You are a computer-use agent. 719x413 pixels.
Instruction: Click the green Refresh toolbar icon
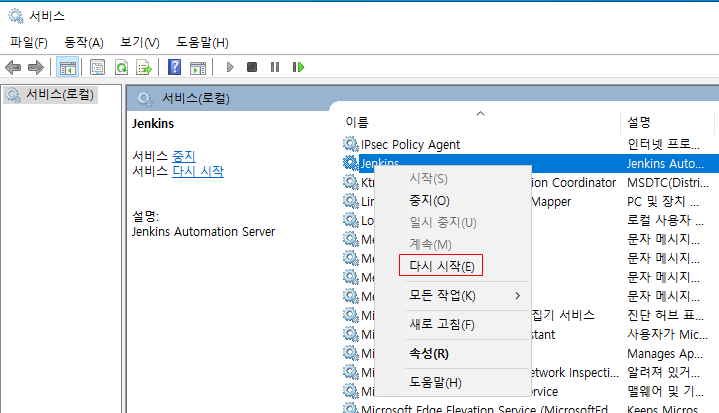pos(122,67)
